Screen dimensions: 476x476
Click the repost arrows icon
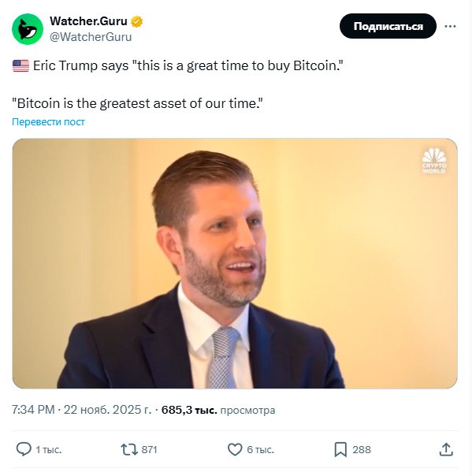click(x=129, y=449)
